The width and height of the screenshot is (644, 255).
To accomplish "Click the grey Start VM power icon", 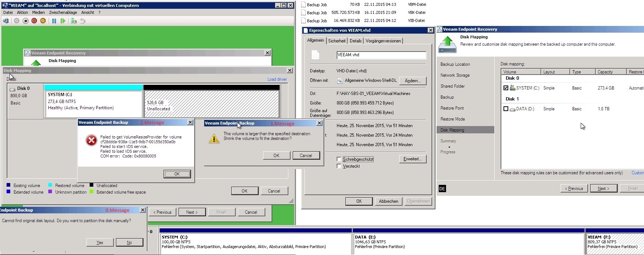I will [x=16, y=21].
